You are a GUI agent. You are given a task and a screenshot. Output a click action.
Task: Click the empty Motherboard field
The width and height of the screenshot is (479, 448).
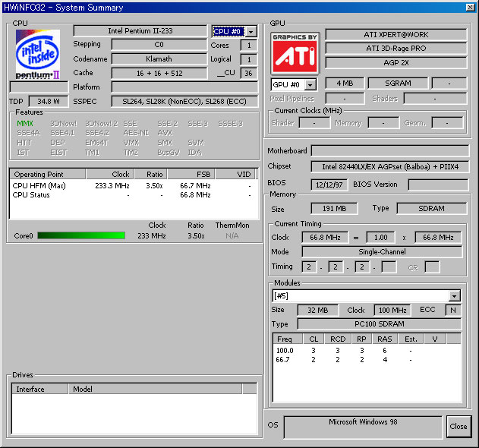[389, 150]
